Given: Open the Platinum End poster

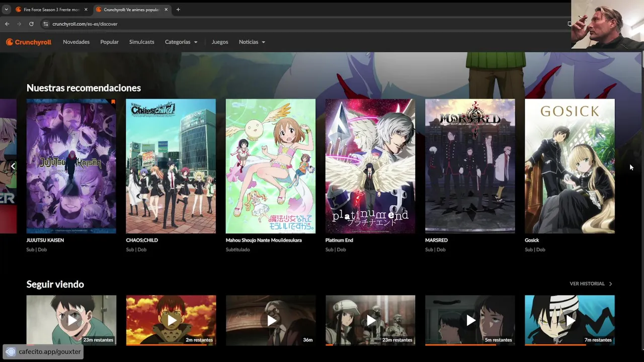Looking at the screenshot, I should point(370,166).
